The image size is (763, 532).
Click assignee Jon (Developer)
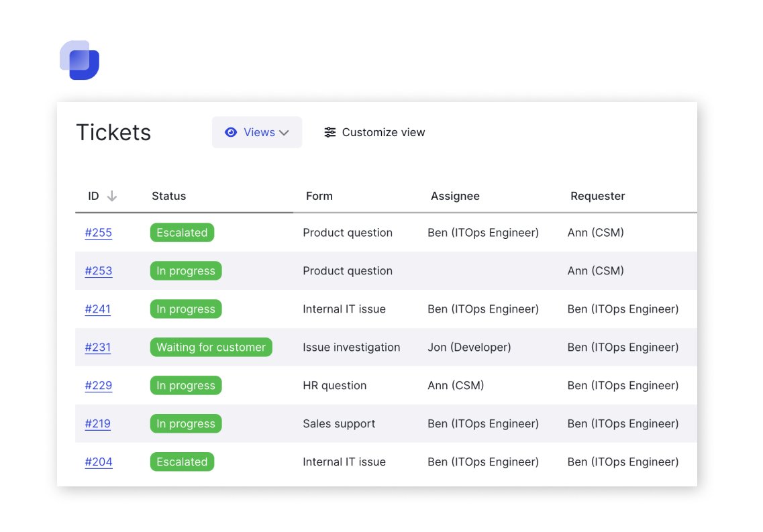pyautogui.click(x=469, y=348)
